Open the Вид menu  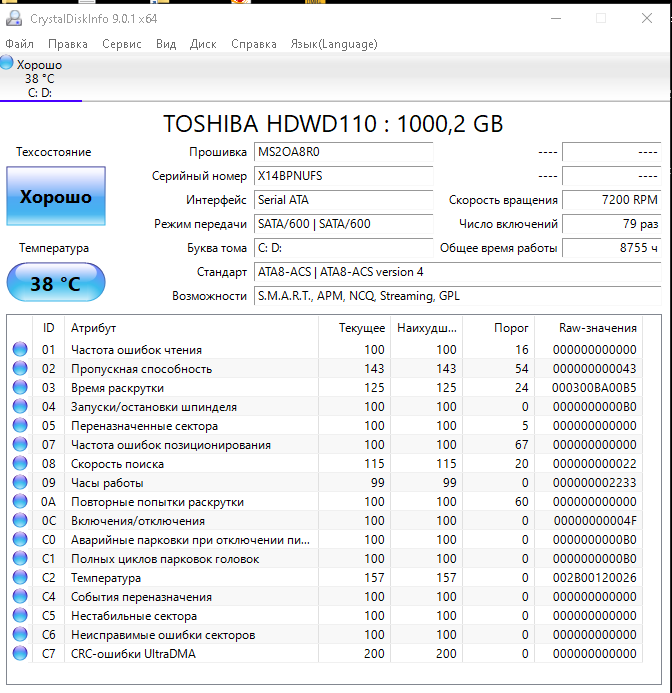tap(166, 44)
